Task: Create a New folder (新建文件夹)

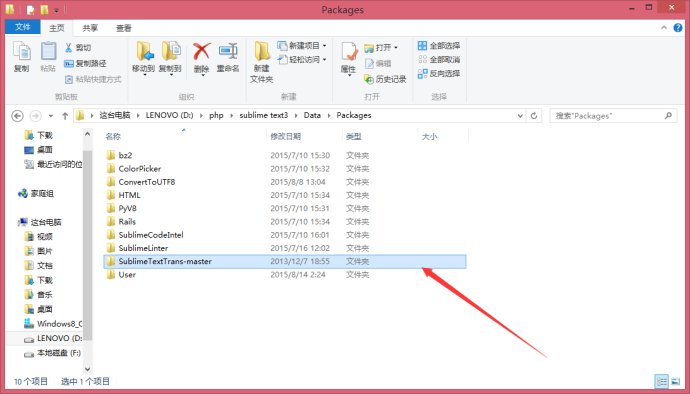Action: pos(262,62)
